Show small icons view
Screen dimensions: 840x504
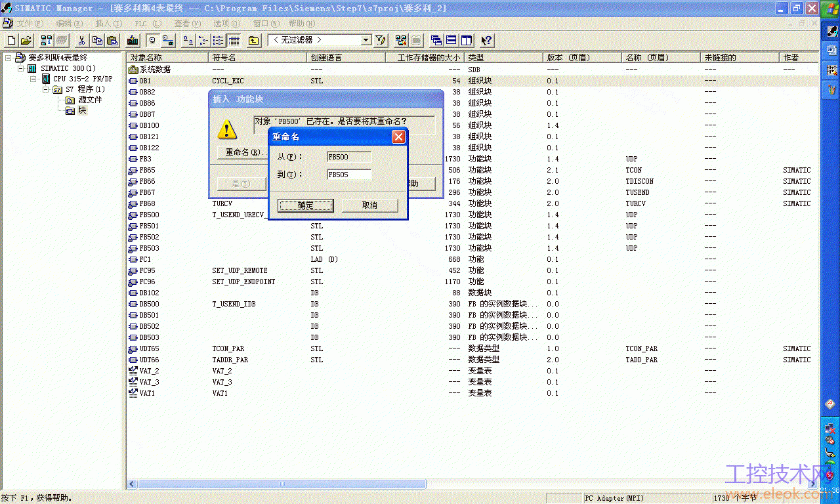pos(203,41)
